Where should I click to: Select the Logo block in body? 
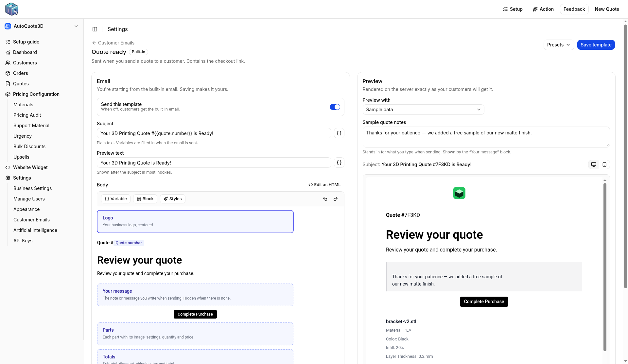click(x=195, y=221)
